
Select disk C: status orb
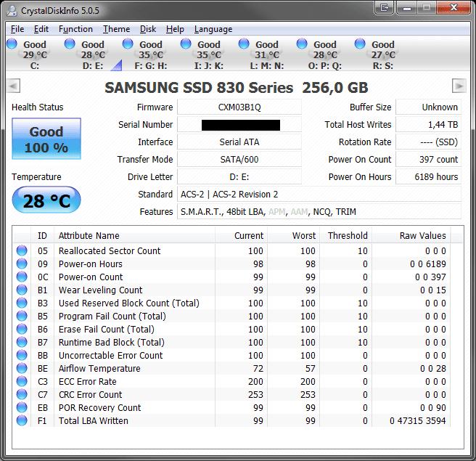(12, 44)
